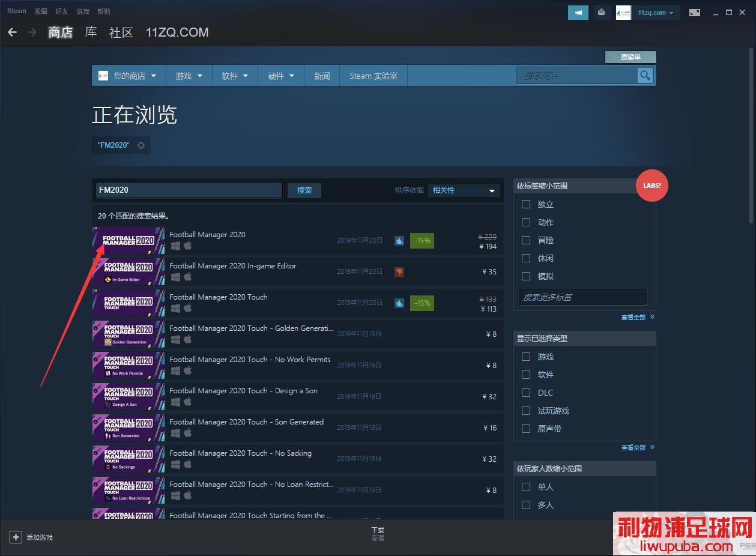Click the store search magnifier icon

(x=645, y=76)
